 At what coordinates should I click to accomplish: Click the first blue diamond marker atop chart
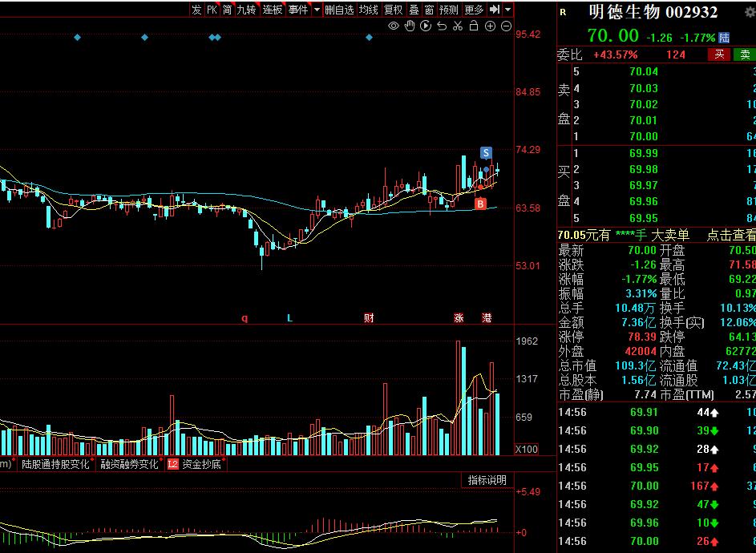coord(78,37)
